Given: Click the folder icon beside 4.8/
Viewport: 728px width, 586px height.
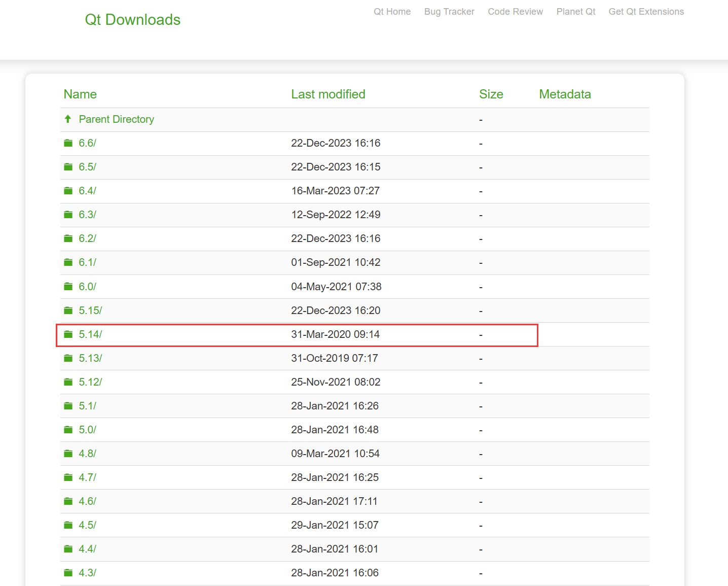Looking at the screenshot, I should (x=68, y=454).
